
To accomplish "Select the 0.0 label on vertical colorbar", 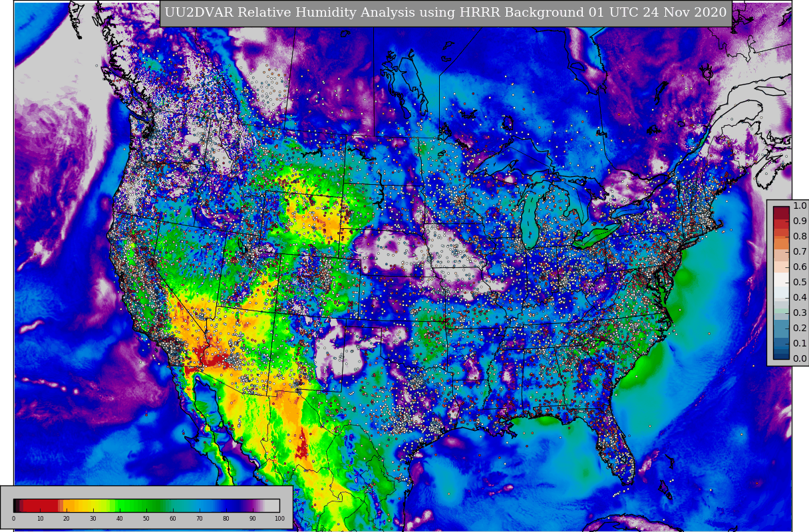I will tap(799, 359).
